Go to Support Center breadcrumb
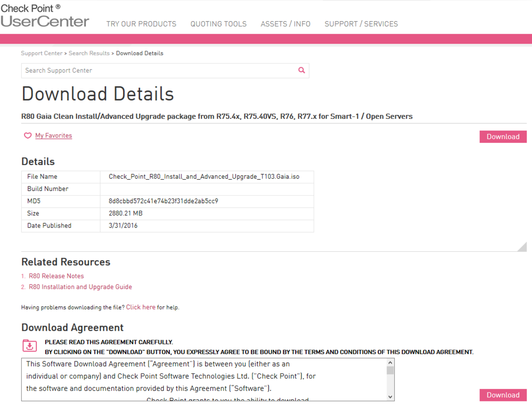This screenshot has height=405, width=532. pos(42,53)
